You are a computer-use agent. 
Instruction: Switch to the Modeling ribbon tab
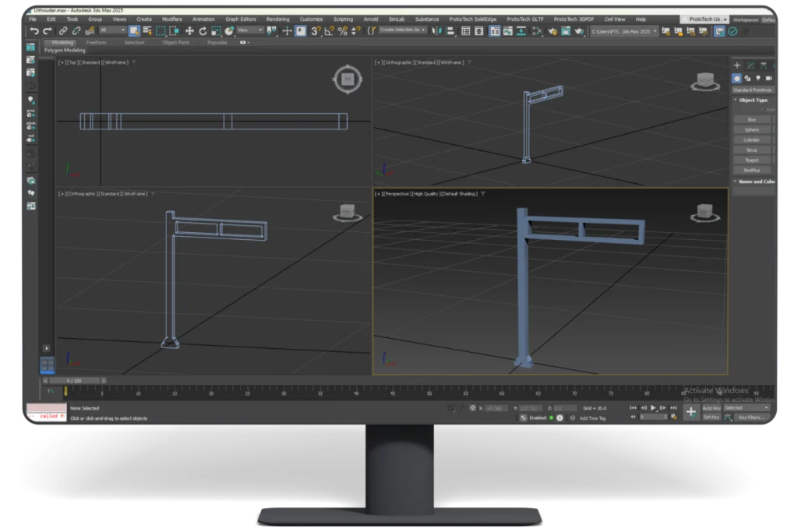tap(62, 42)
